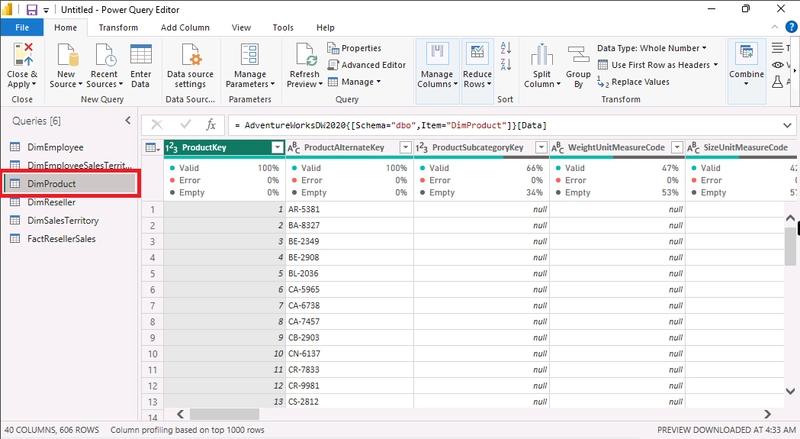Switch to the Add Column tab
The image size is (800, 439).
(x=185, y=28)
